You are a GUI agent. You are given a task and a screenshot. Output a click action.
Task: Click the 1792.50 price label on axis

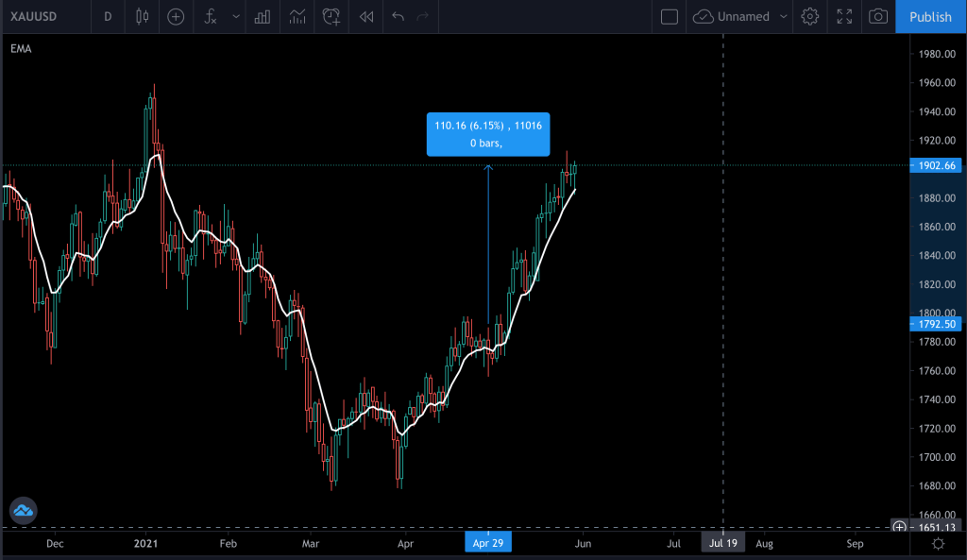pos(937,324)
